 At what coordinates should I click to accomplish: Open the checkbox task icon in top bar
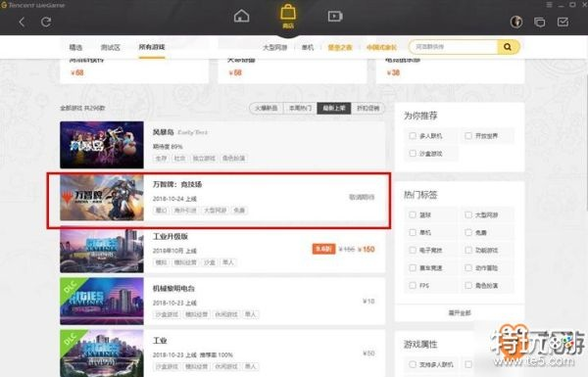(563, 22)
